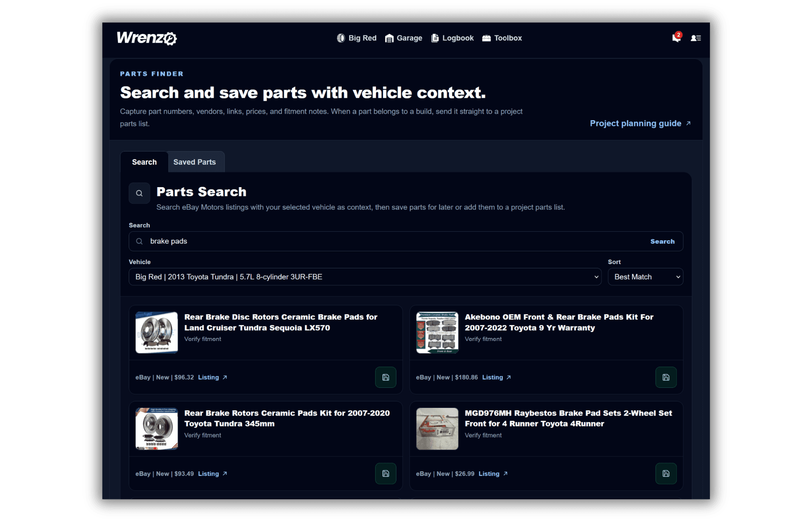Open the $96.32 Listing link

coord(213,377)
